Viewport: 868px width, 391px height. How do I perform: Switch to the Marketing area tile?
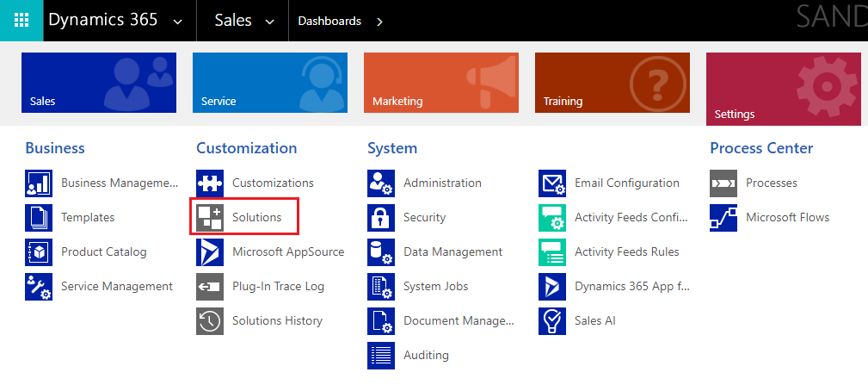441,83
